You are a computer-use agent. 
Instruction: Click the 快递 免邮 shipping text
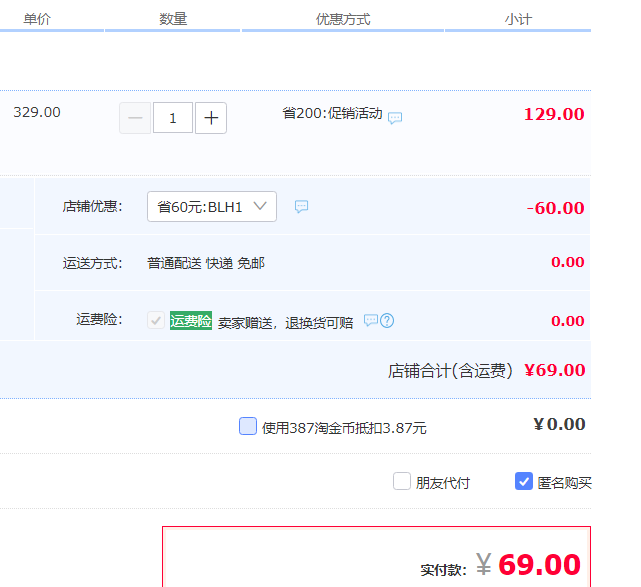(235, 263)
